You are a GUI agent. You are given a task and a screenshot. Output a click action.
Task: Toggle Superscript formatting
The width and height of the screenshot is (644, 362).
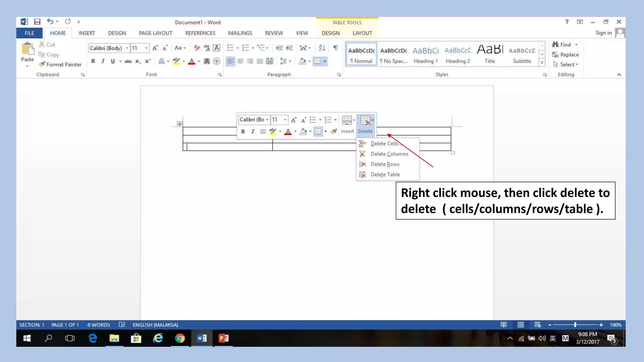(148, 61)
